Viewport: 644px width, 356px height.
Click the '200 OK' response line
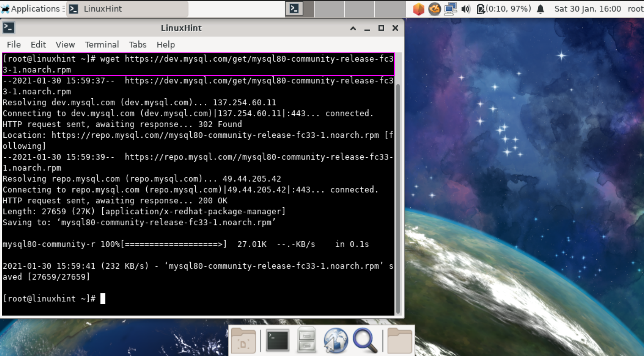tap(115, 200)
